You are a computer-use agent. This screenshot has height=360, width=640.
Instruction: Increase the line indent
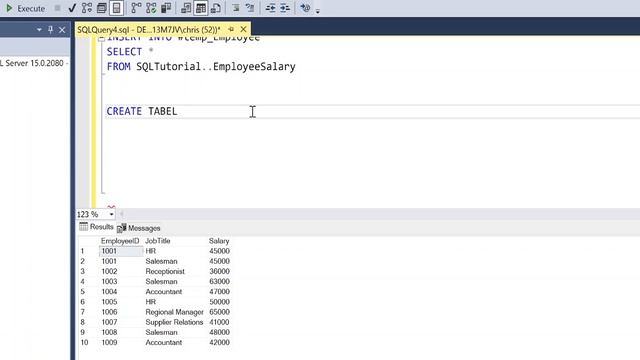pyautogui.click(x=285, y=8)
